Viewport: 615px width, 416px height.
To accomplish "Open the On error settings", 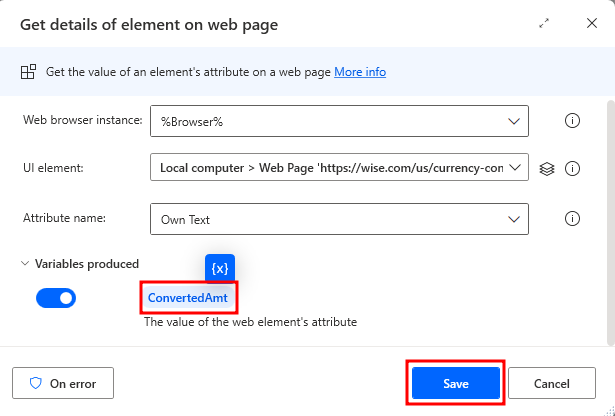I will (x=63, y=383).
